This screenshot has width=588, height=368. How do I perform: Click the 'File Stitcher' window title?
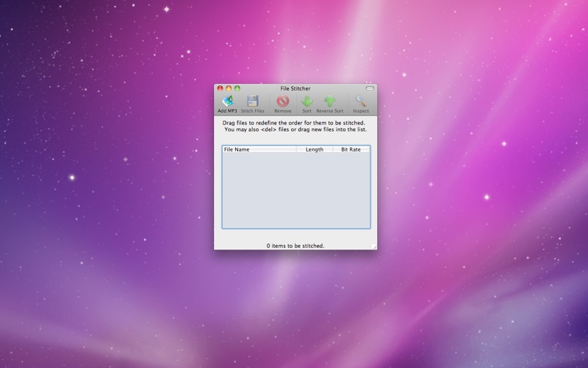coord(295,88)
